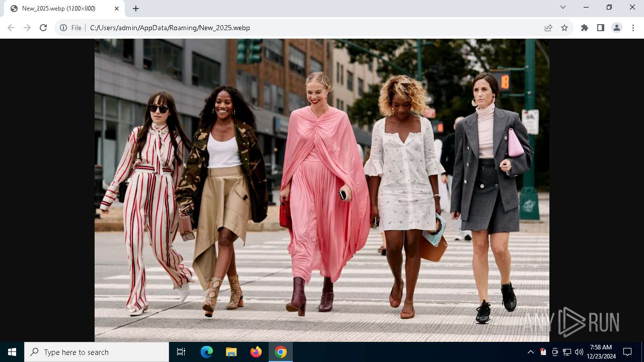Image resolution: width=644 pixels, height=362 pixels.
Task: Select the Chrome taskbar icon
Action: [x=281, y=352]
